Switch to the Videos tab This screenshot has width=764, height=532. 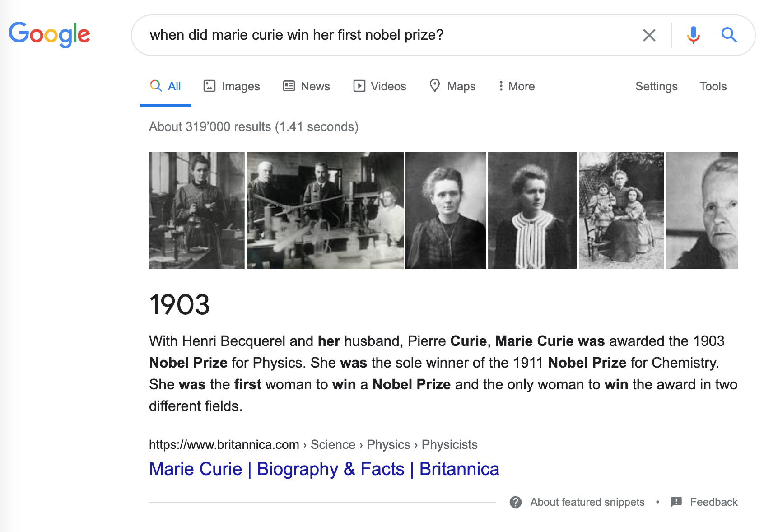pyautogui.click(x=379, y=86)
